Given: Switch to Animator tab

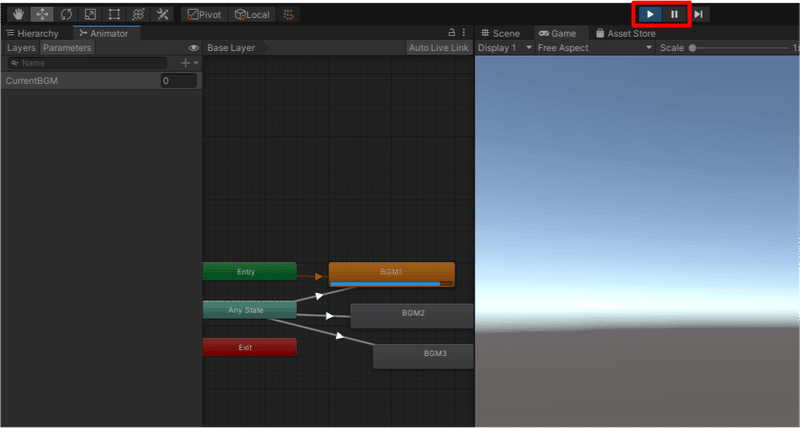Looking at the screenshot, I should click(x=104, y=33).
